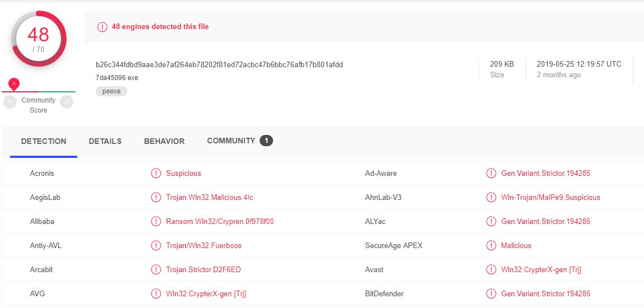Click warning icon next to Acronis Suspicious result
This screenshot has width=644, height=308.
156,174
